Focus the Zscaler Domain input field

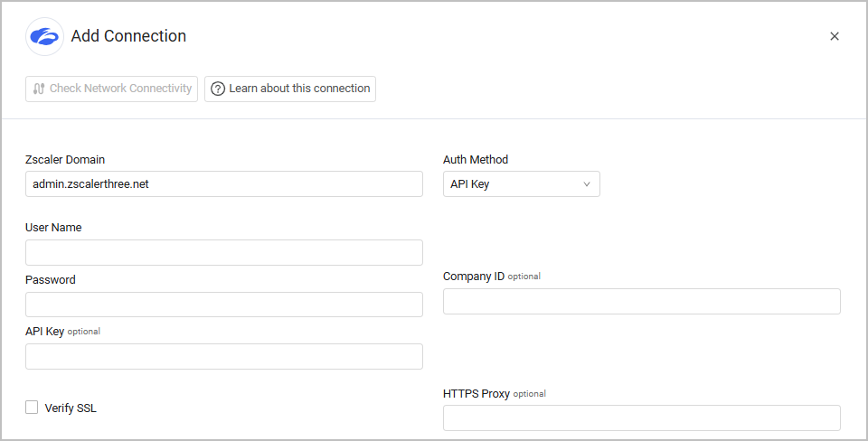(x=224, y=183)
